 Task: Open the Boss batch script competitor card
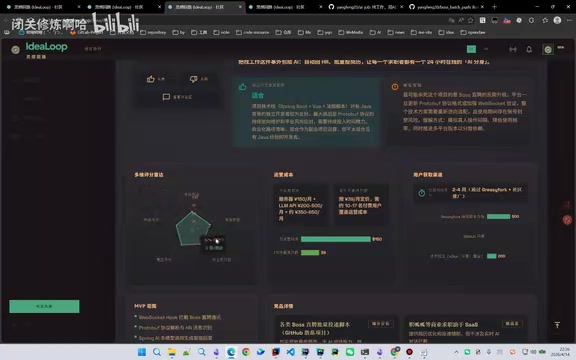336,330
